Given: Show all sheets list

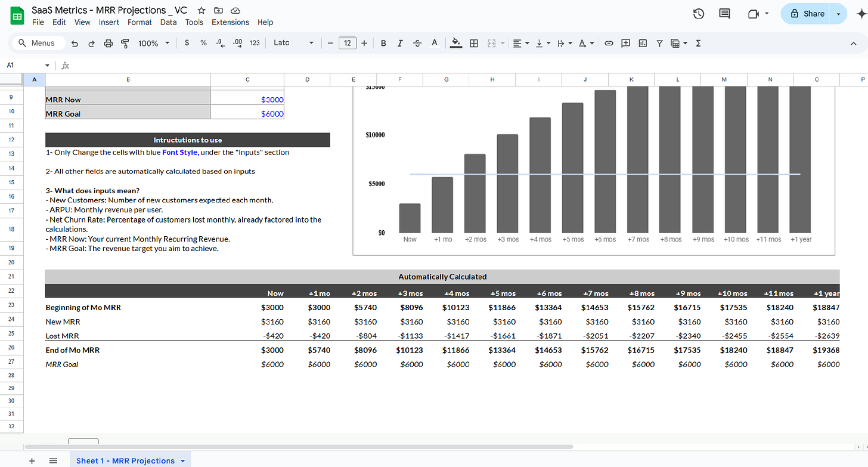Looking at the screenshot, I should coord(53,460).
